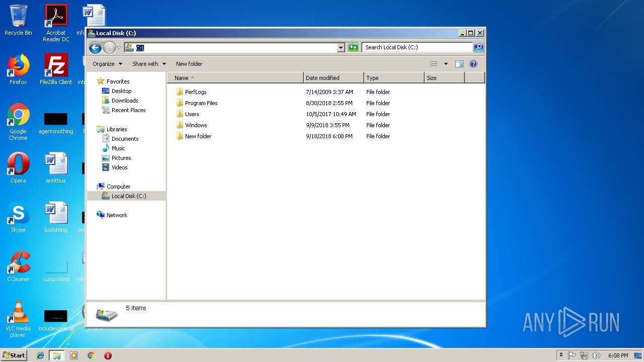Screen dimensions: 644x362
Task: Select FileZilla Client desktop icon
Action: click(x=56, y=69)
